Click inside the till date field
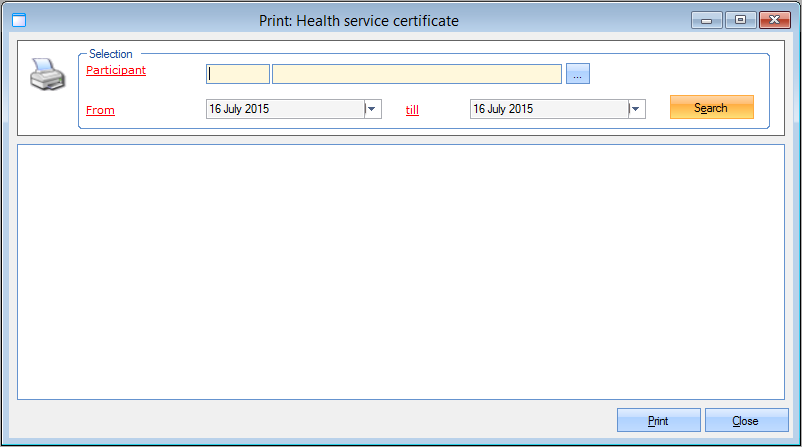Image resolution: width=802 pixels, height=447 pixels. [x=548, y=109]
